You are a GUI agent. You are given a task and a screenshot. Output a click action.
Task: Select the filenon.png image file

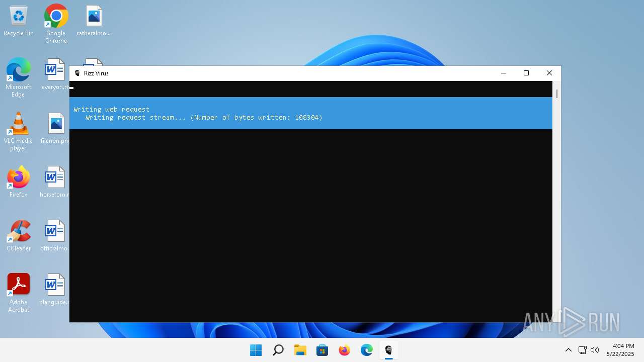55,128
